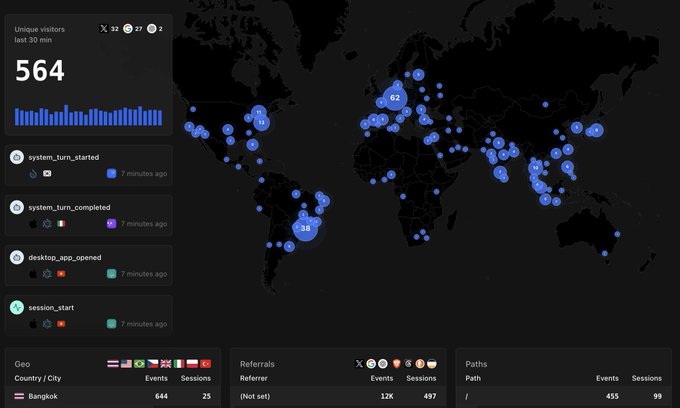The height and width of the screenshot is (408, 680).
Task: Click the 11 visitor cluster in North America
Action: pos(259,112)
